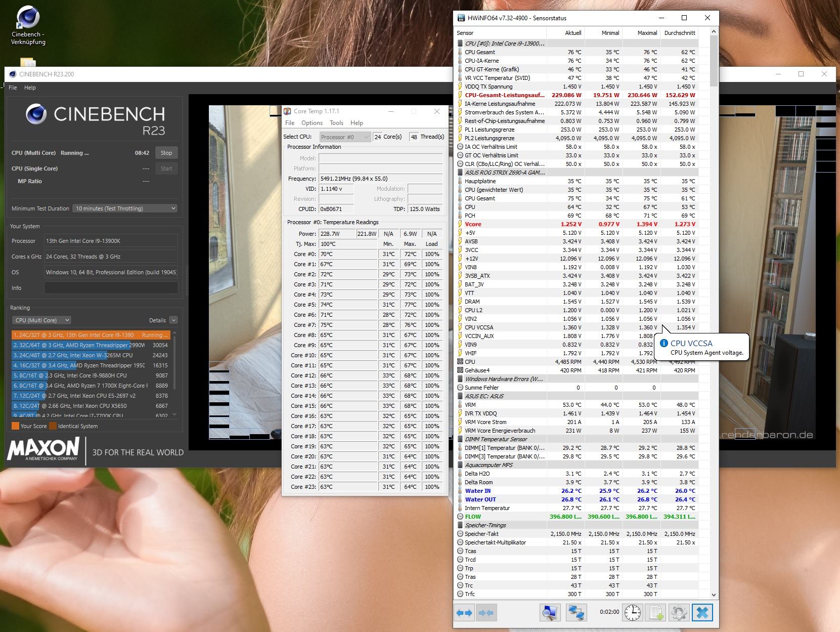The height and width of the screenshot is (632, 840).
Task: Stop the running Multi Core test
Action: (x=166, y=153)
